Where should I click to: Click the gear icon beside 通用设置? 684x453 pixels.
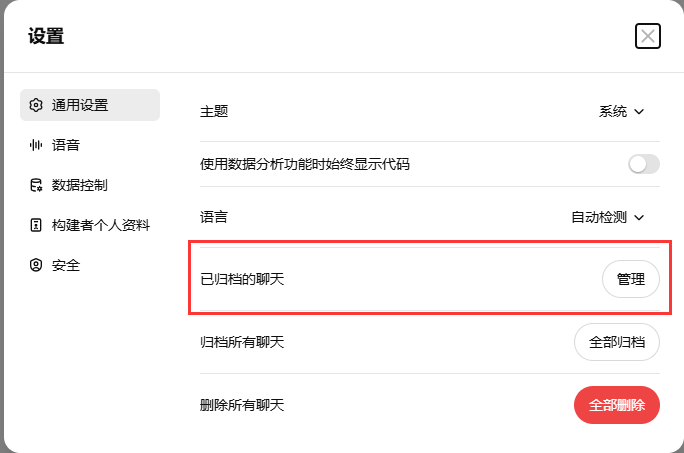36,105
